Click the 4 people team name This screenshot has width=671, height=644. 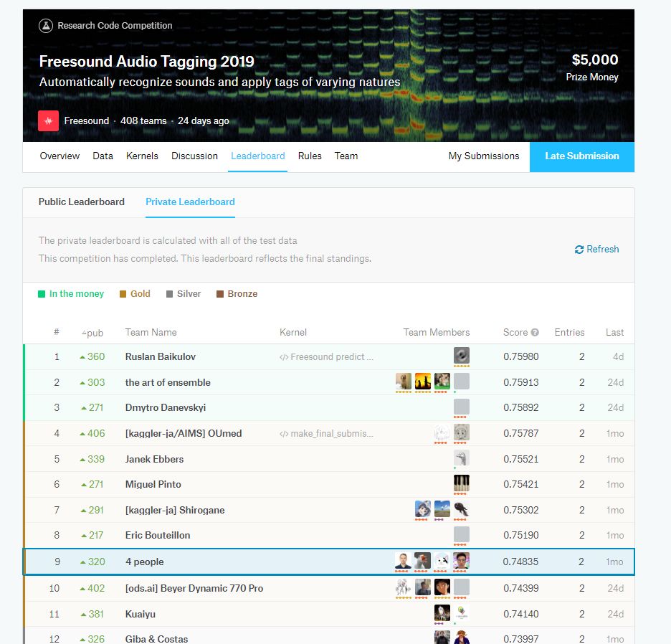coord(145,562)
